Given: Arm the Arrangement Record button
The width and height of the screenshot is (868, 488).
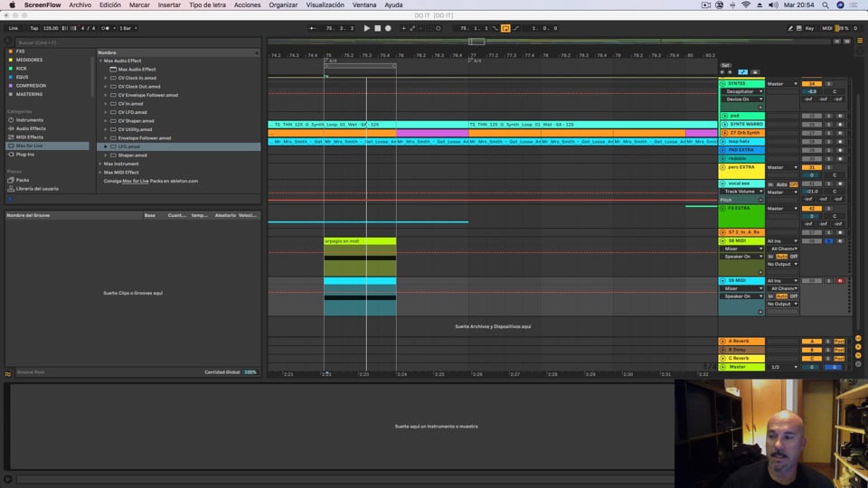Looking at the screenshot, I should [388, 28].
